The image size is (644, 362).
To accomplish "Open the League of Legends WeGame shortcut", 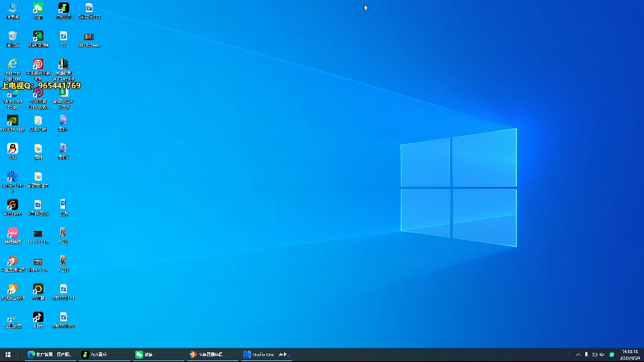I will (64, 68).
